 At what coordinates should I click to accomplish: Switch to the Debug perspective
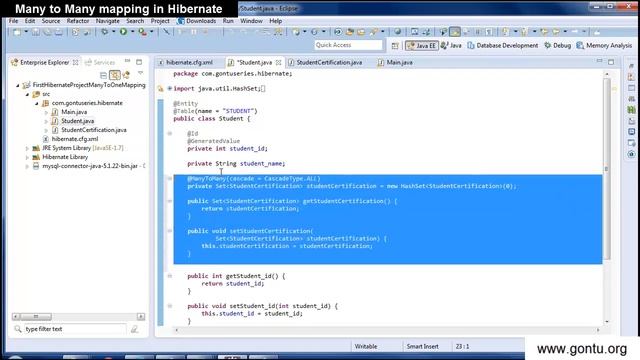[558, 46]
